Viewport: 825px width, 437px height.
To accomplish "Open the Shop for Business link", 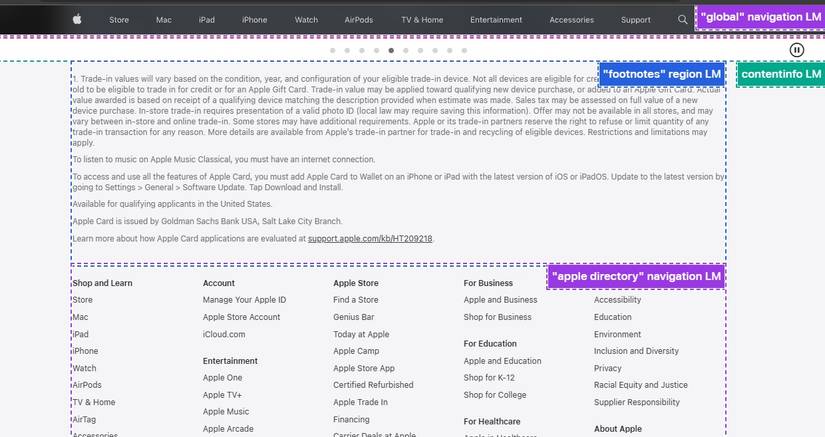I will pyautogui.click(x=497, y=317).
